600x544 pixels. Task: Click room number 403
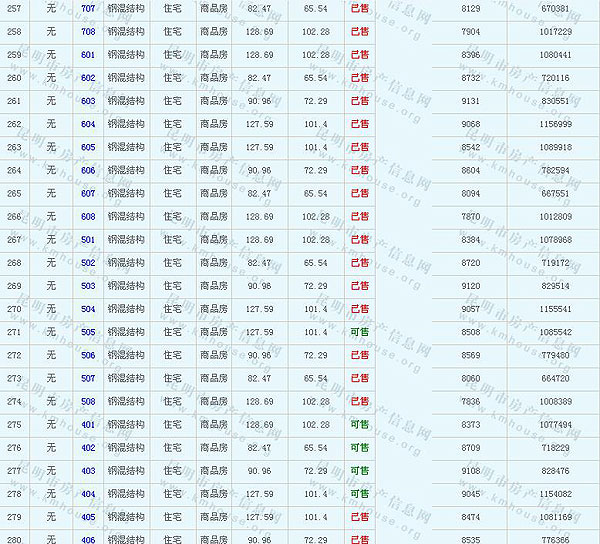88,470
